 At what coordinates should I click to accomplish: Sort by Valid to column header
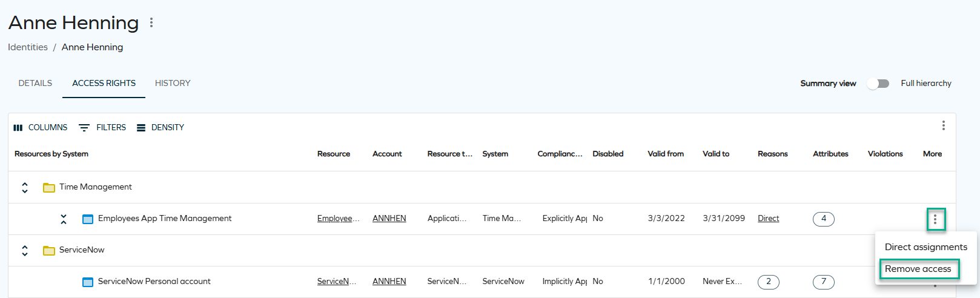coord(716,154)
